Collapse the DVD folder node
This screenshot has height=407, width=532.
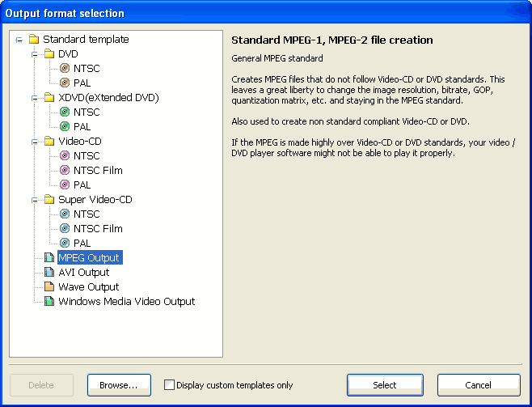point(35,54)
